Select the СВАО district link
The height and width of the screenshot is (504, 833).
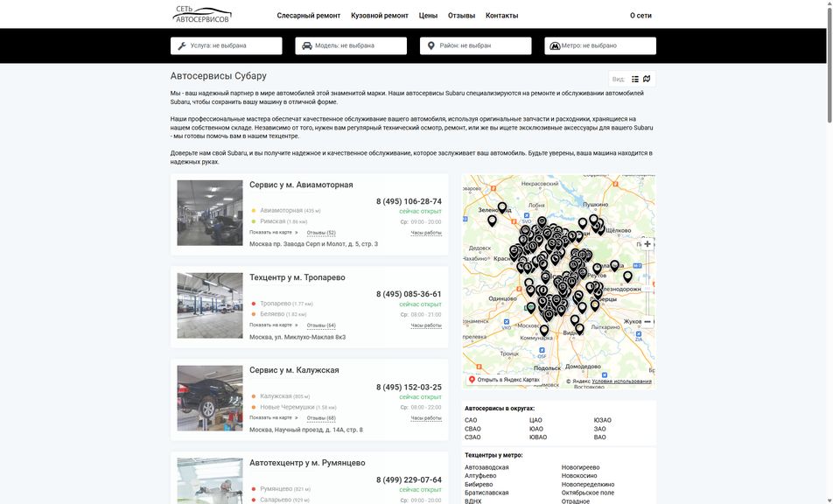[x=472, y=429]
